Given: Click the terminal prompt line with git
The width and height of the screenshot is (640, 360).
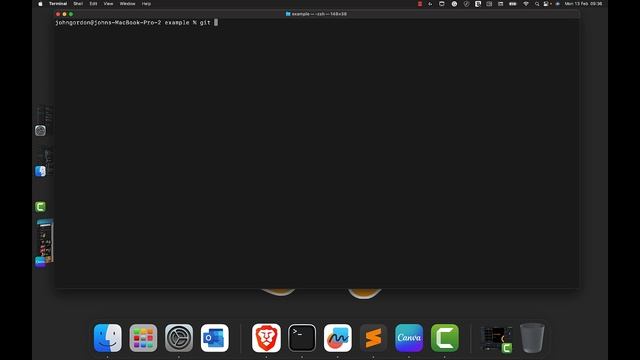Looking at the screenshot, I should [136, 22].
